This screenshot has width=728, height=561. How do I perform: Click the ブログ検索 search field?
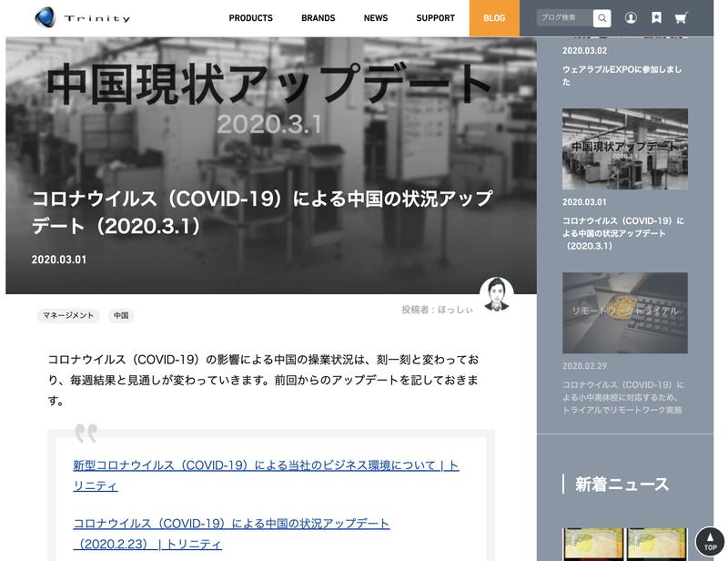click(560, 16)
